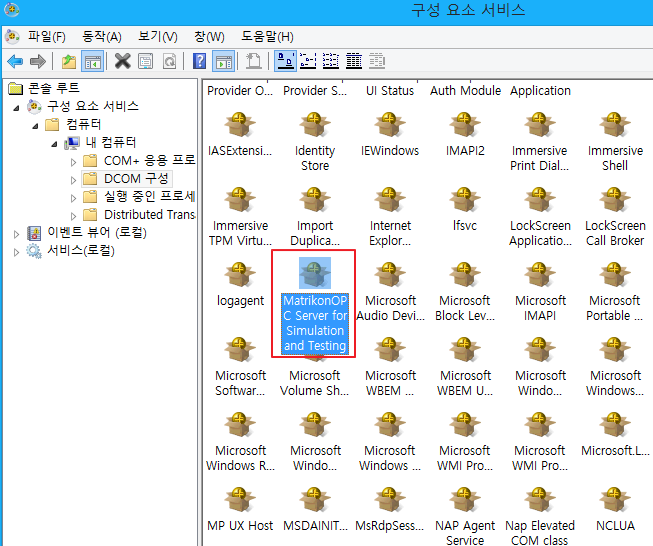Expand the COM+ 응용 프로그램 folder

(x=73, y=162)
